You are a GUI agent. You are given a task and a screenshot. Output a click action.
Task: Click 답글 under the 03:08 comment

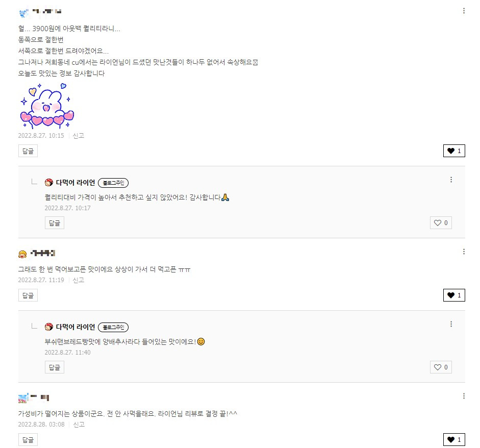point(28,440)
